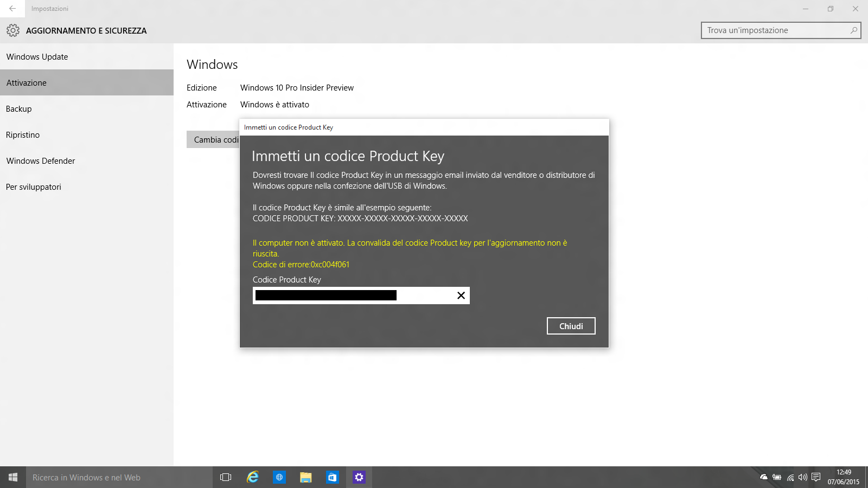Click the CODICE PRODUCT KEY example line

pos(360,219)
